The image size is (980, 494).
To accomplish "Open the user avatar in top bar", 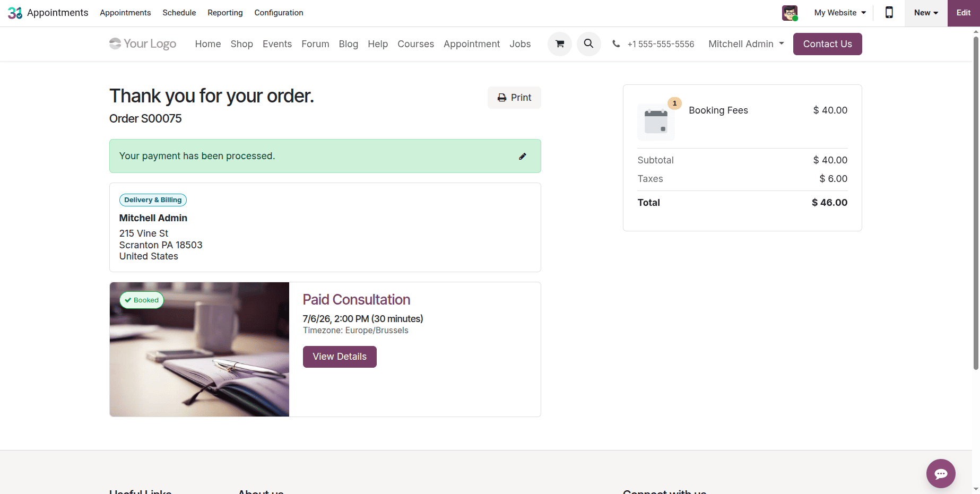I will click(x=790, y=13).
